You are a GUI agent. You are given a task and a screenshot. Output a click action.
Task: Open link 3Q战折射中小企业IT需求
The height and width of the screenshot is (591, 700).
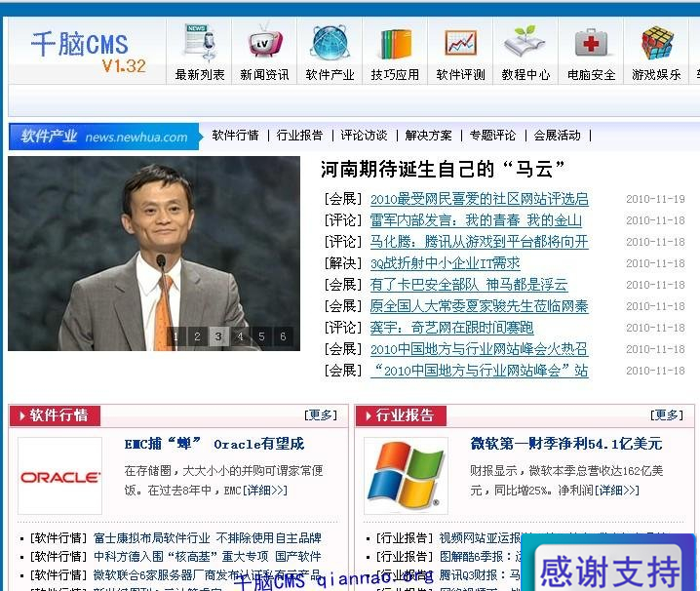click(446, 263)
